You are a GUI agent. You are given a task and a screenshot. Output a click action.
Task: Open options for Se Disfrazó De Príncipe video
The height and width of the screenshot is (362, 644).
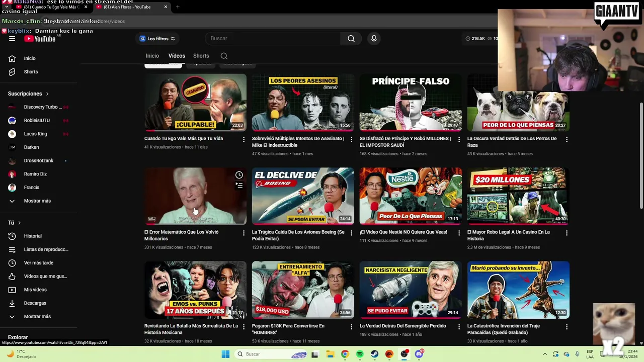[459, 139]
